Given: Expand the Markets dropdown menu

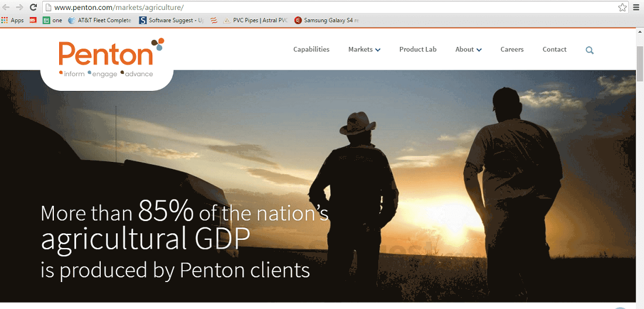Looking at the screenshot, I should tap(364, 49).
